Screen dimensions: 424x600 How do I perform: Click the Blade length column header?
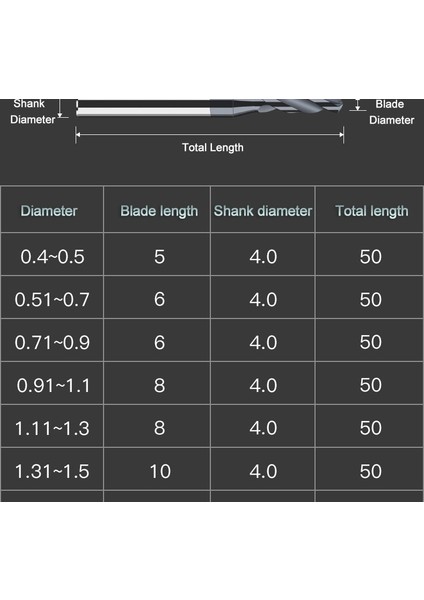tap(157, 210)
